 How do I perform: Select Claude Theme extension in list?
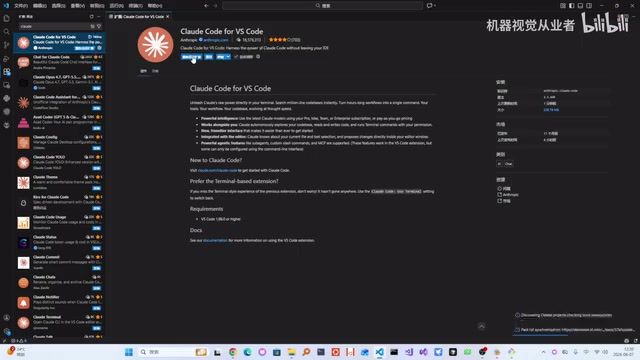point(59,182)
